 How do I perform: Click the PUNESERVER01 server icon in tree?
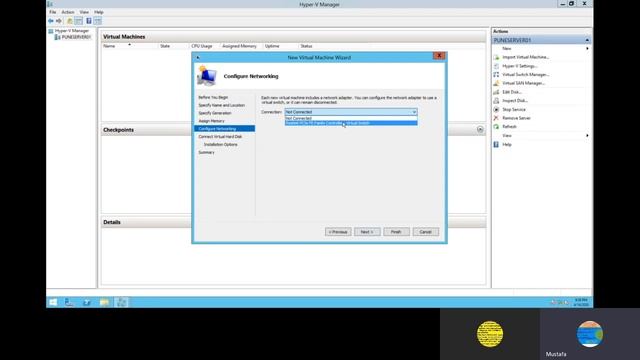click(x=58, y=37)
